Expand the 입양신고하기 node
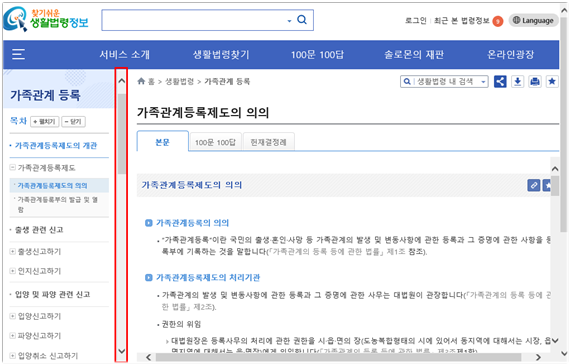This screenshot has height=364, width=569. [x=13, y=316]
